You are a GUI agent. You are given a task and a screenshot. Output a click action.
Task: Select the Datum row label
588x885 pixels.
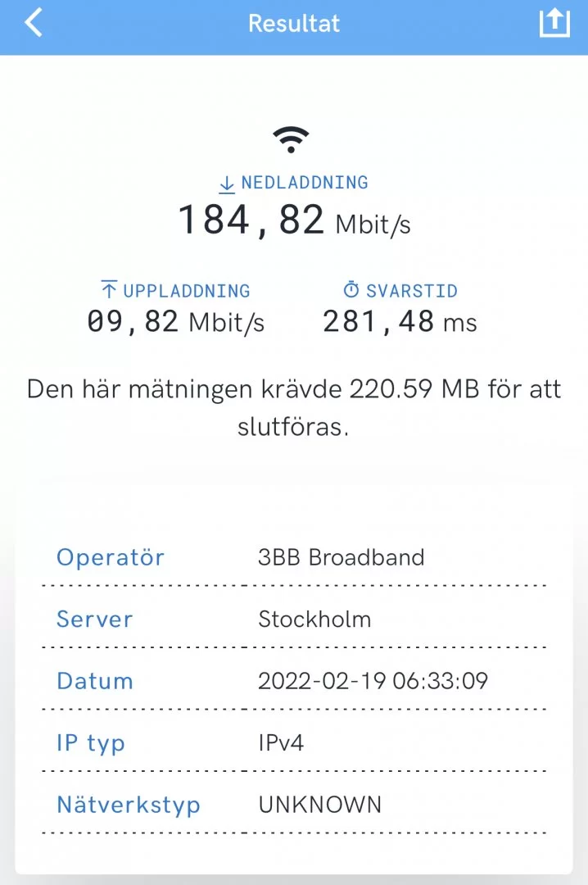94,681
